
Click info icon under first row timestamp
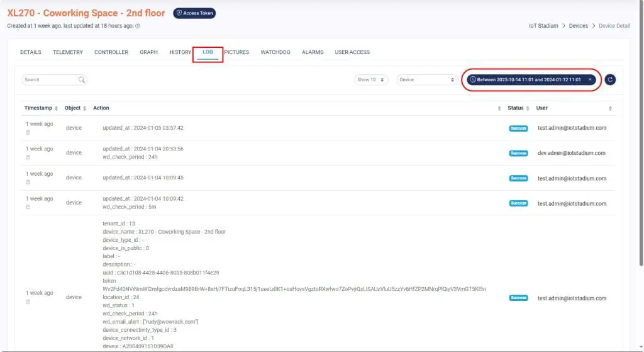[x=28, y=132]
